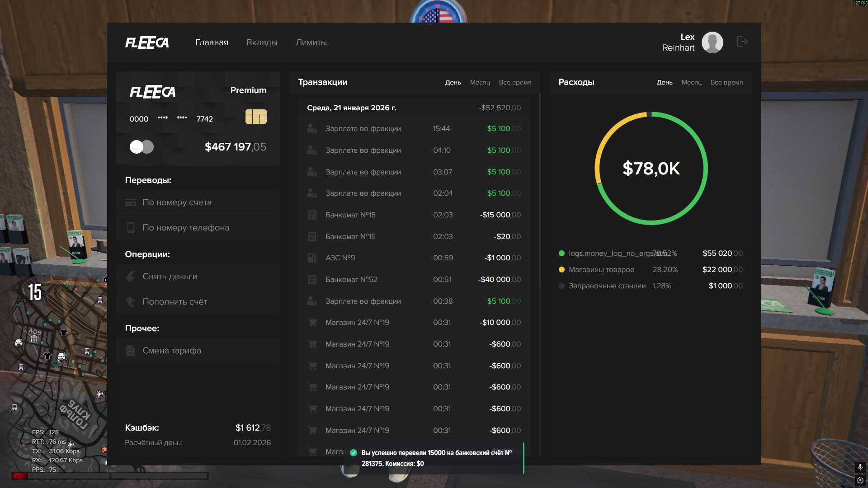This screenshot has height=488, width=868.
Task: Switch the Расходы filter to Месяц
Action: coord(691,83)
